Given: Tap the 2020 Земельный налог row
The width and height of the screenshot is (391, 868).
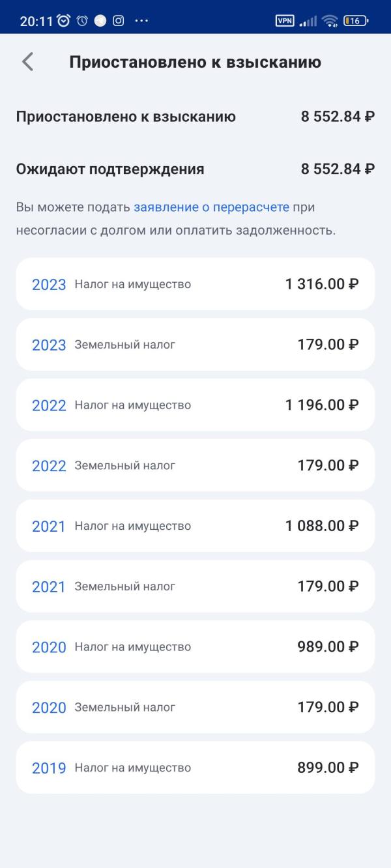Looking at the screenshot, I should pos(195,707).
